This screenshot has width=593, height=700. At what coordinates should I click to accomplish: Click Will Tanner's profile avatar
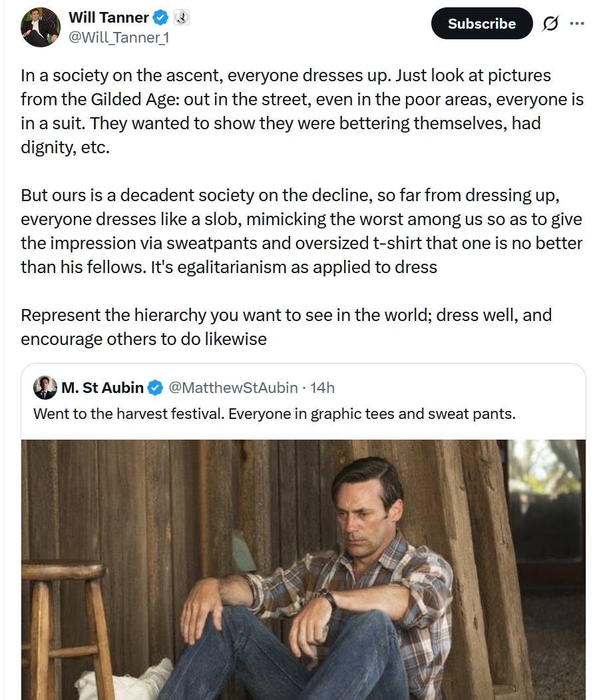tap(41, 27)
